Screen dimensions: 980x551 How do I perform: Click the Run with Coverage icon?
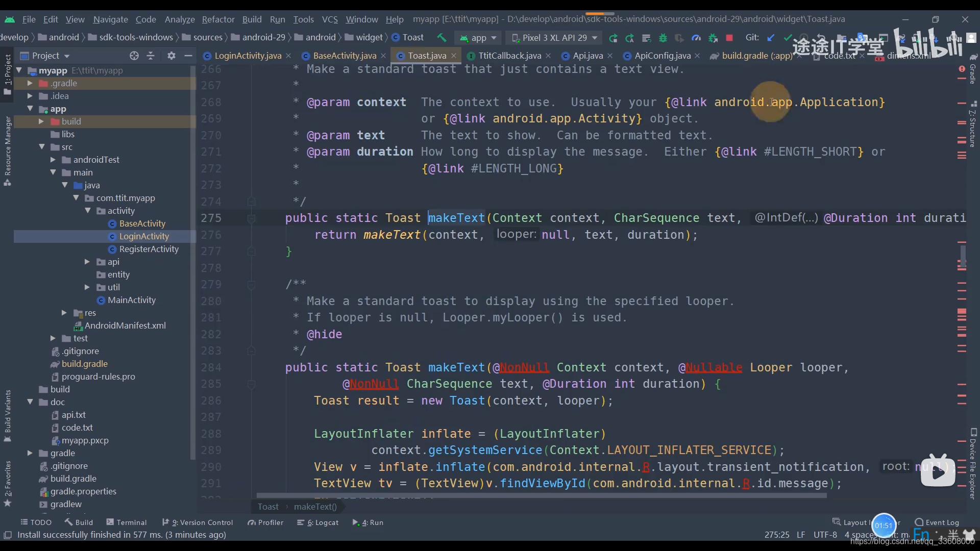[679, 38]
